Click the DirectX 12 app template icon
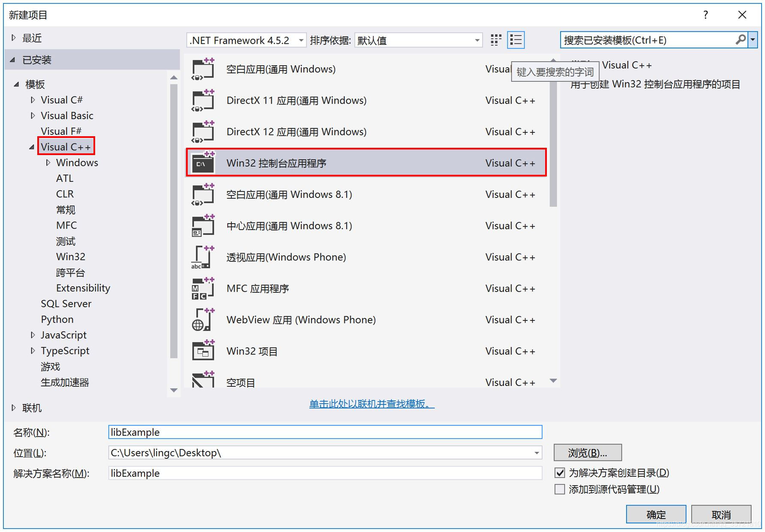Screen dimensions: 765x532 [x=203, y=132]
